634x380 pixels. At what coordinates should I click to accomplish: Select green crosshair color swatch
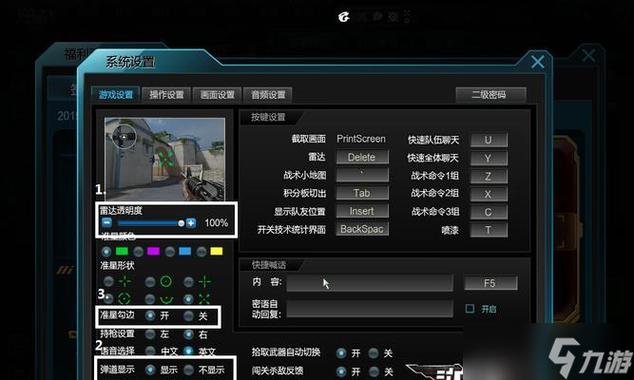[122, 251]
